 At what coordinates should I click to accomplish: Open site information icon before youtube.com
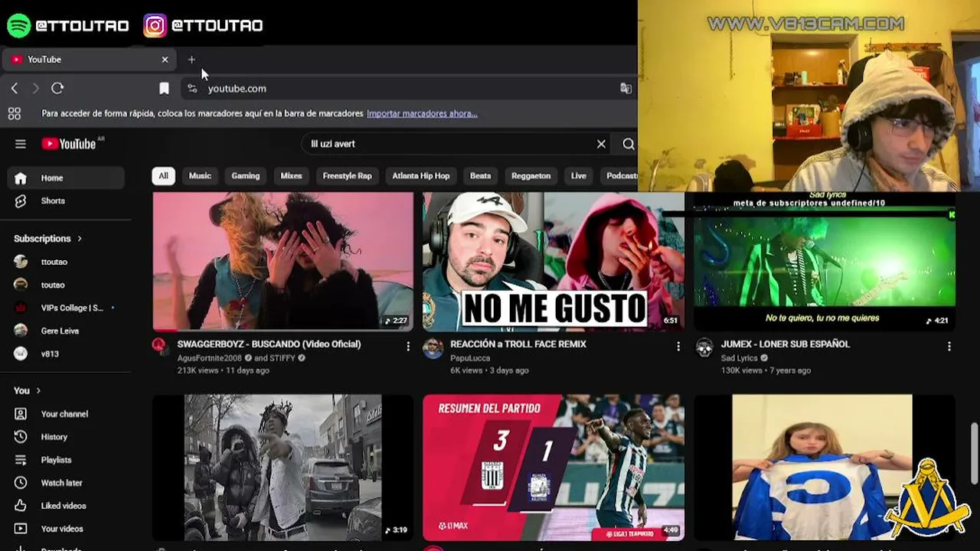tap(192, 89)
